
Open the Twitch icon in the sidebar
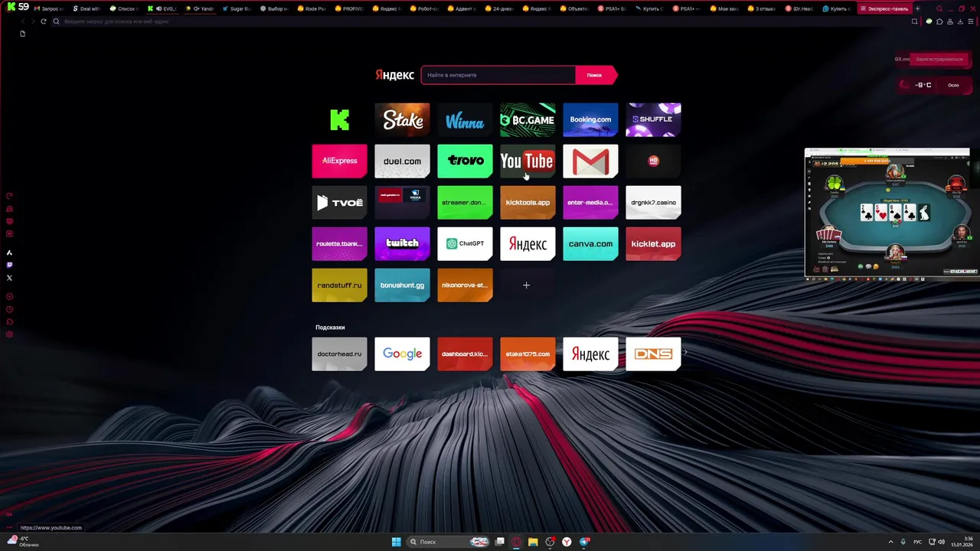coord(9,265)
